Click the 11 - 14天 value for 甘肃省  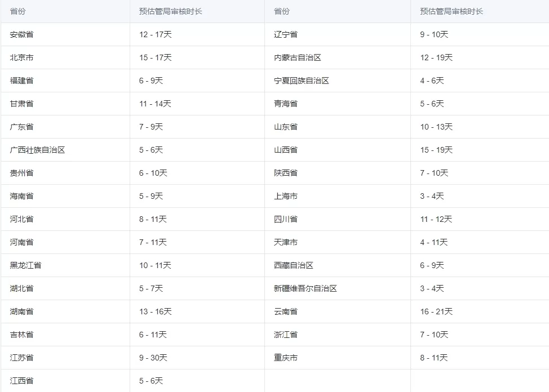(155, 104)
